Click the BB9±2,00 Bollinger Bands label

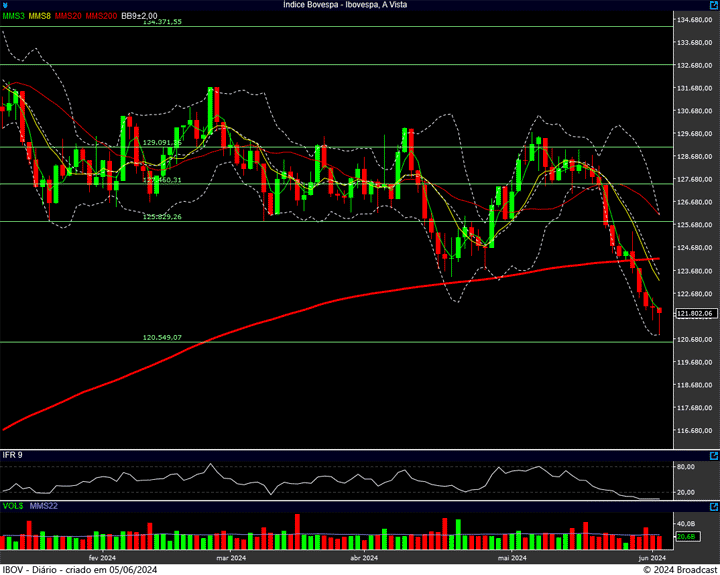point(140,17)
